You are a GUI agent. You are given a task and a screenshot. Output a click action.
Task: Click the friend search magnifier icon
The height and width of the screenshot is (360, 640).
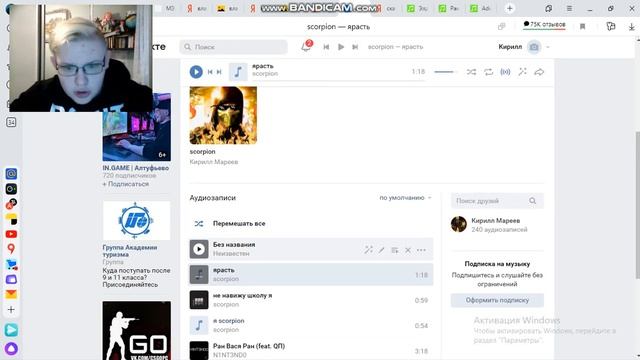click(533, 201)
